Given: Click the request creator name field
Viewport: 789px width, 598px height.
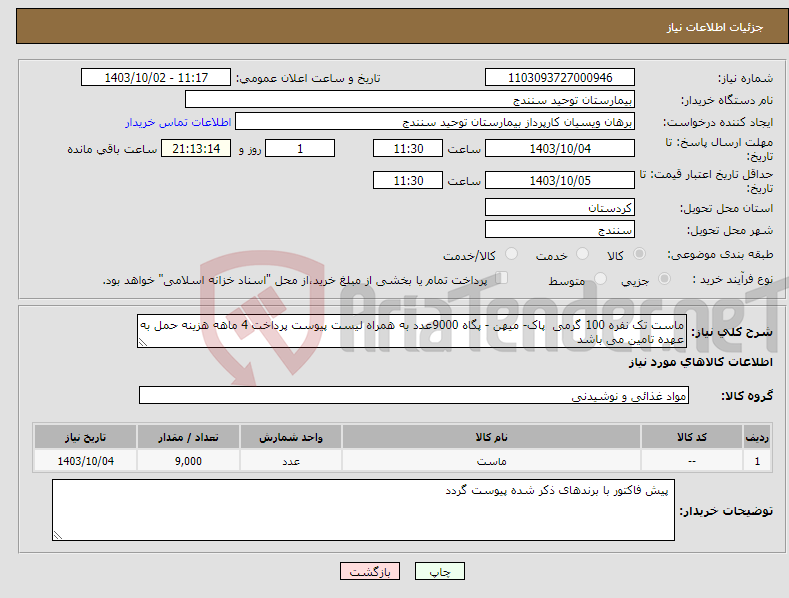Looking at the screenshot, I should click(435, 122).
